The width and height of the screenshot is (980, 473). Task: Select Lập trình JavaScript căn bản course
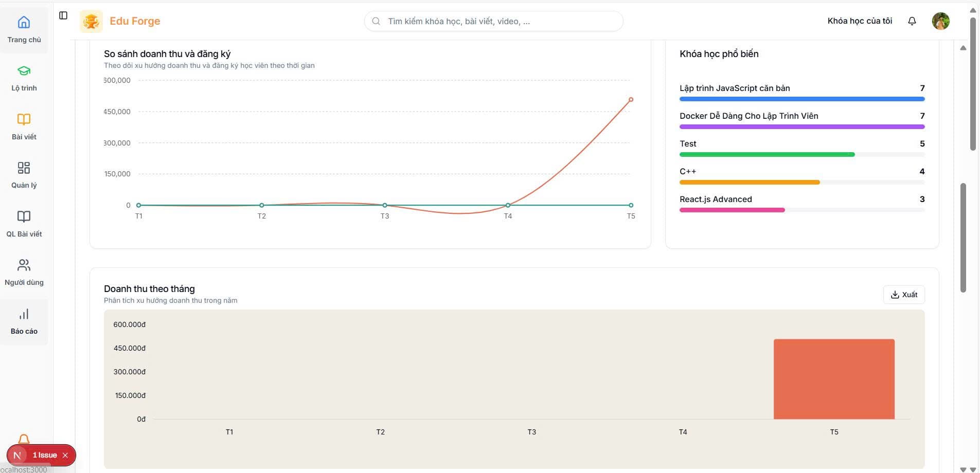click(x=735, y=88)
